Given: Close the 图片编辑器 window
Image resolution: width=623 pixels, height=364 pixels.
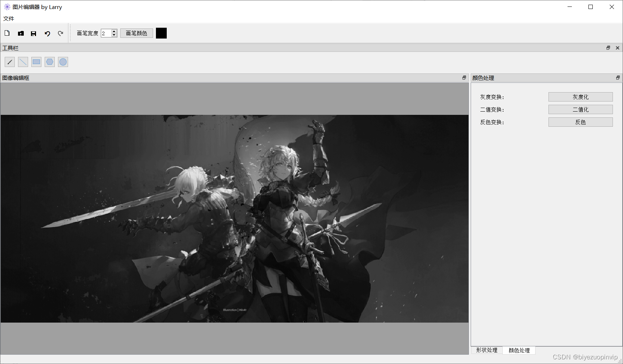Looking at the screenshot, I should [x=612, y=7].
